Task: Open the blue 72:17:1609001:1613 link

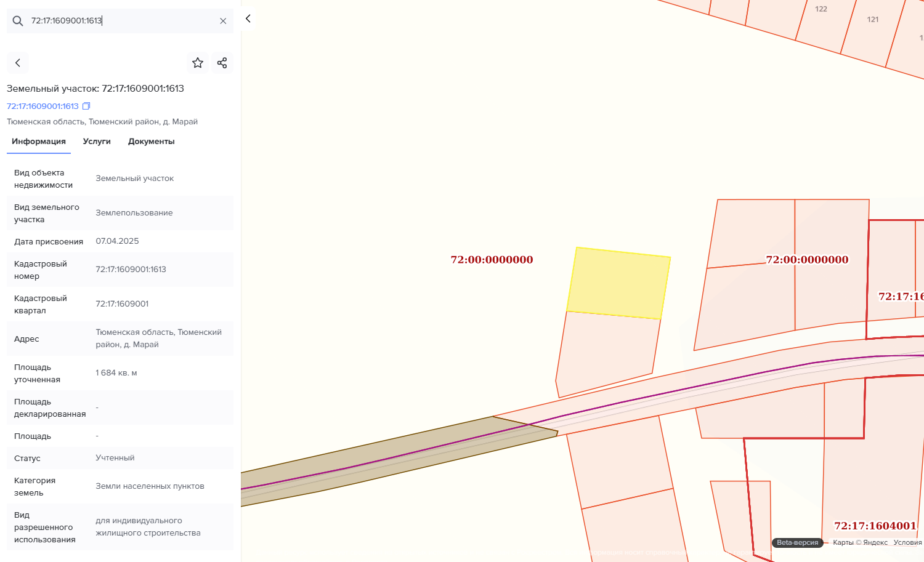Action: [43, 106]
